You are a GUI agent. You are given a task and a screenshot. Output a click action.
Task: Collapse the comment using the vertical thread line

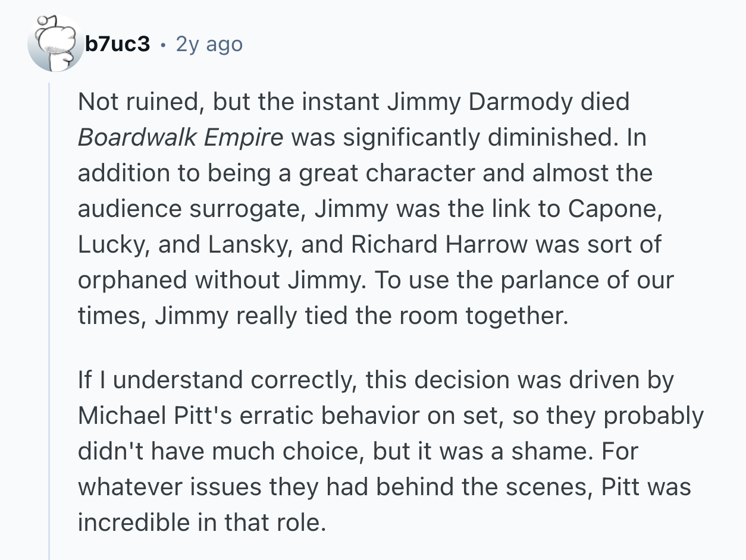[49, 321]
